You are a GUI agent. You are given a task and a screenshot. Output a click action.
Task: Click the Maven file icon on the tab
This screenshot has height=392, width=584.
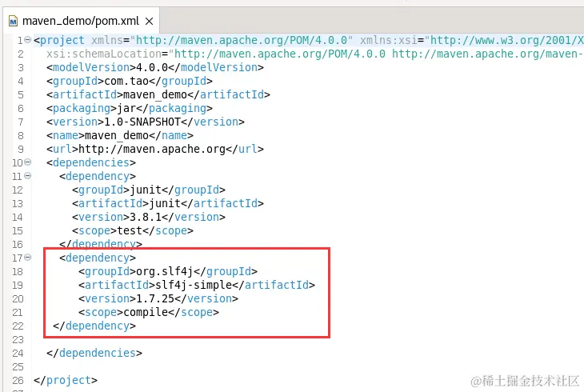pos(13,21)
